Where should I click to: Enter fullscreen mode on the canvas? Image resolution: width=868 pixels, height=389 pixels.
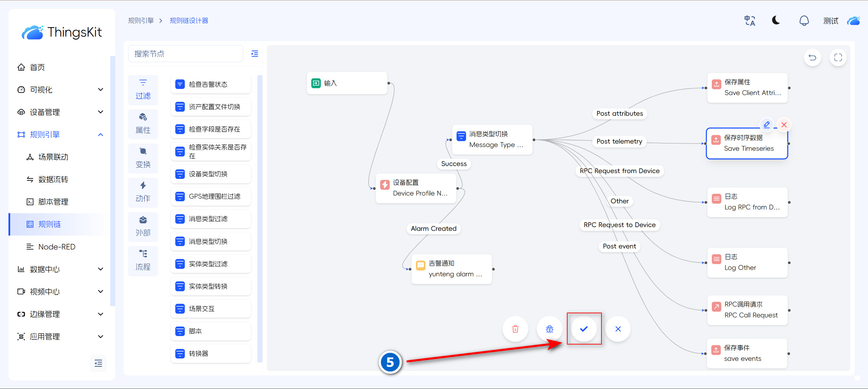click(838, 57)
